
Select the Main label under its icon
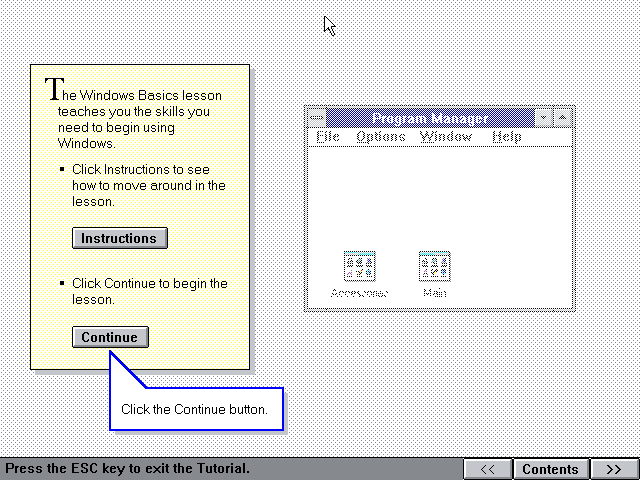(434, 294)
